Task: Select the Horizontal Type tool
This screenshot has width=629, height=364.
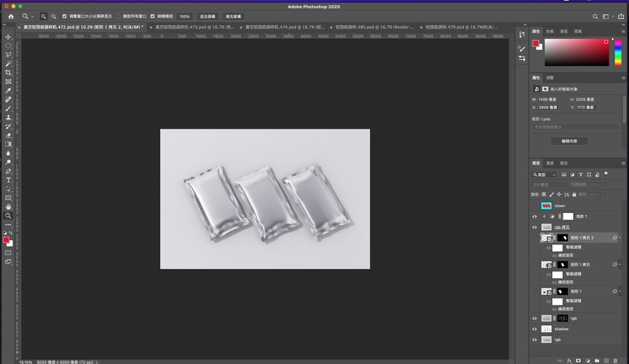Action: point(8,180)
